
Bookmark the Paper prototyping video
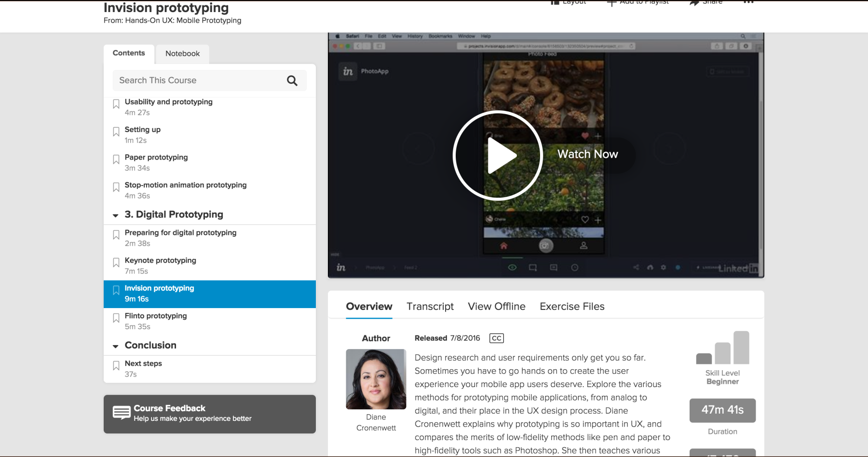tap(116, 160)
